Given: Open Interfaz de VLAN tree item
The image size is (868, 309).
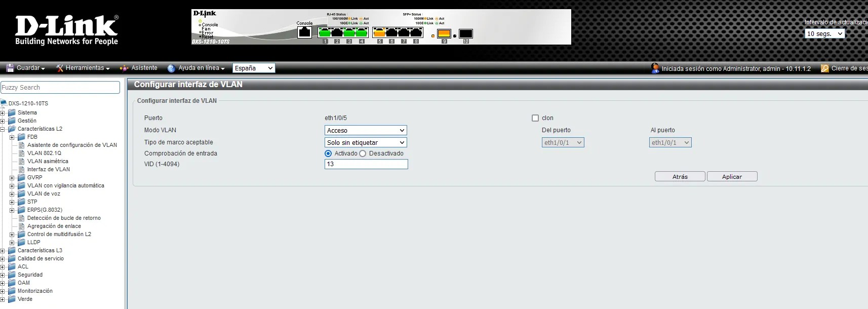Looking at the screenshot, I should click(49, 169).
